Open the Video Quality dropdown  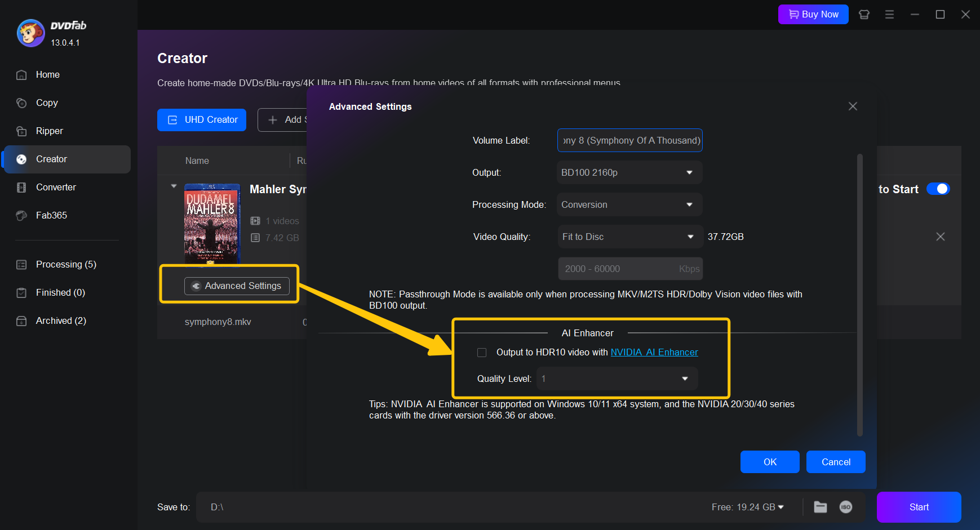[x=629, y=237]
